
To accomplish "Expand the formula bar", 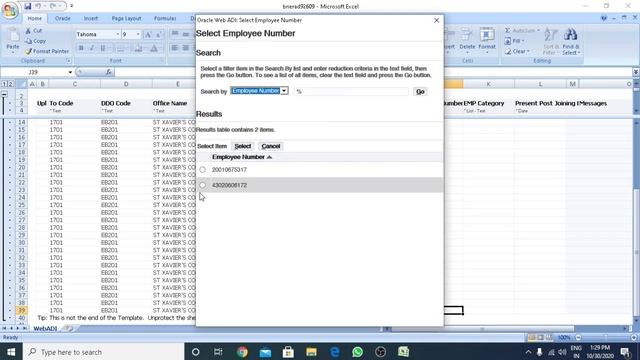I will pyautogui.click(x=636, y=72).
